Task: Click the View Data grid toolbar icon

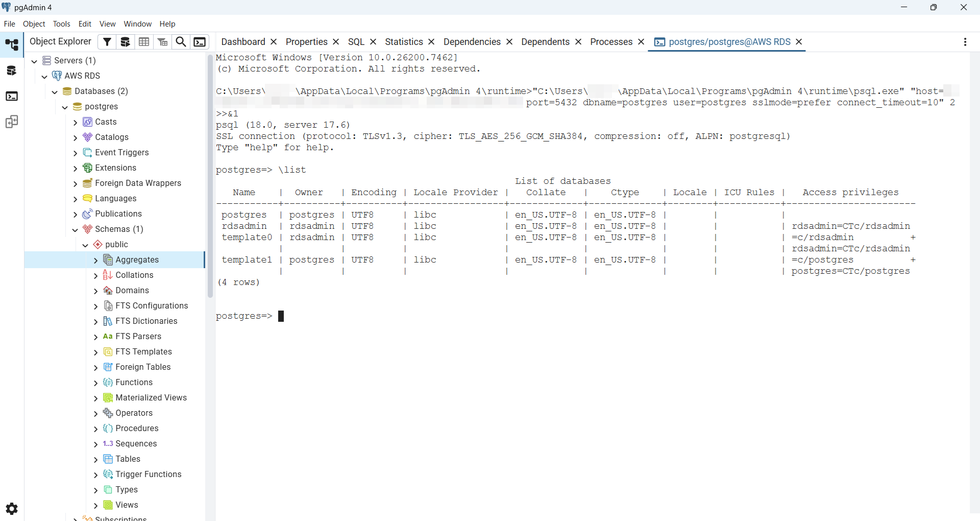Action: point(144,42)
